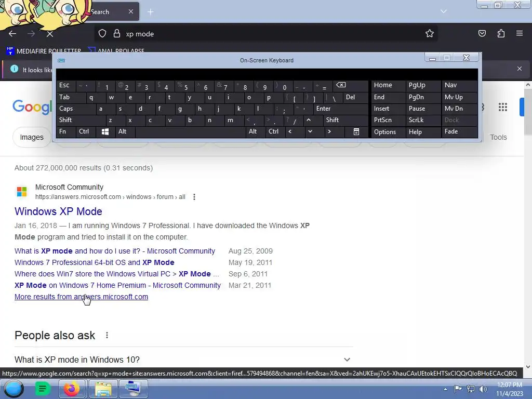Click the Tab key on keyboard
Screen dimensions: 532x399
[x=71, y=97]
